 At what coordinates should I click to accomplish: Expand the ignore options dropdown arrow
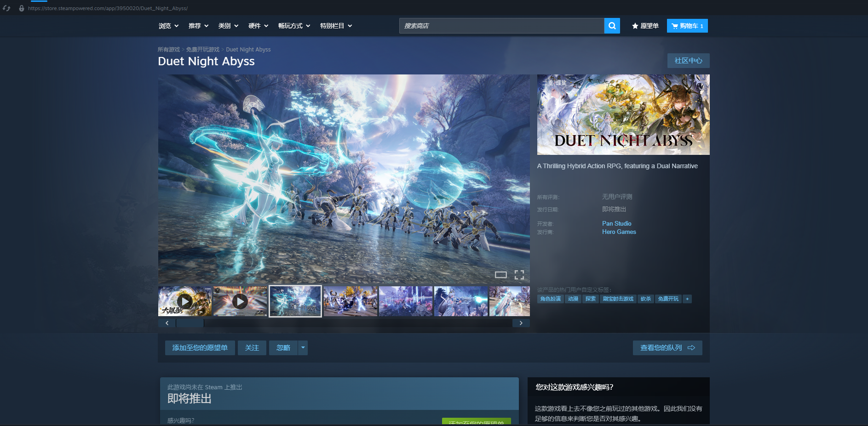(303, 348)
